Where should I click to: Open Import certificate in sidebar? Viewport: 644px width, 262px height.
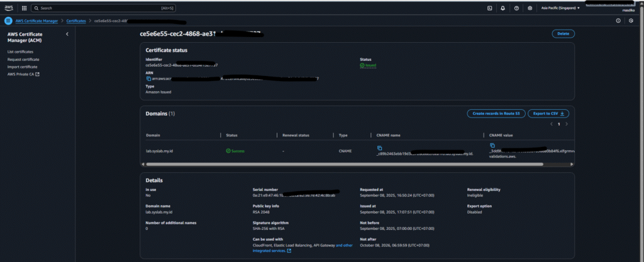click(x=22, y=67)
